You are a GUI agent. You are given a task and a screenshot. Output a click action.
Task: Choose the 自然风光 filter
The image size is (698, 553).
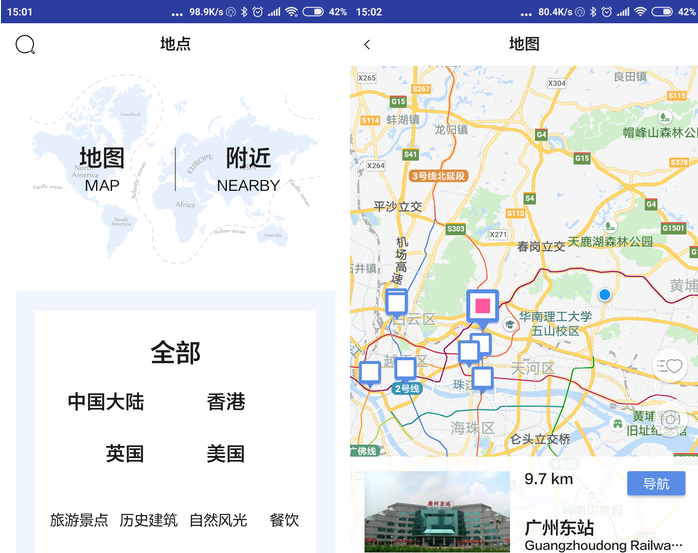[218, 520]
